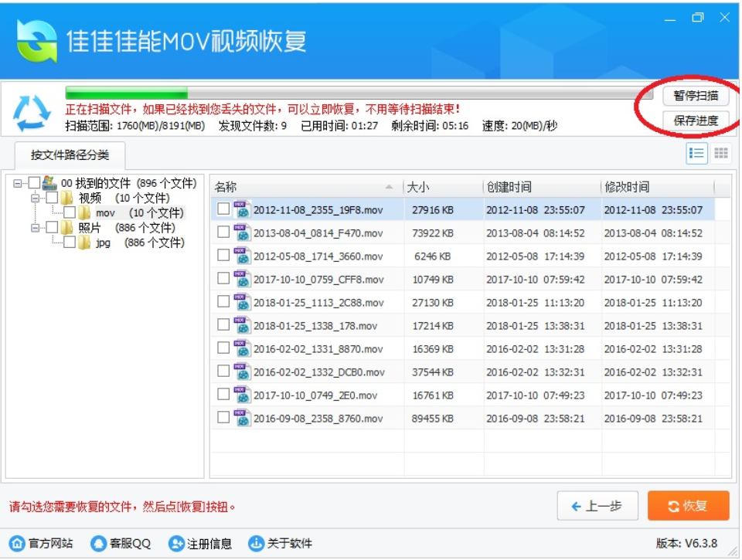Sort by the 创建时间 column header

[x=543, y=187]
